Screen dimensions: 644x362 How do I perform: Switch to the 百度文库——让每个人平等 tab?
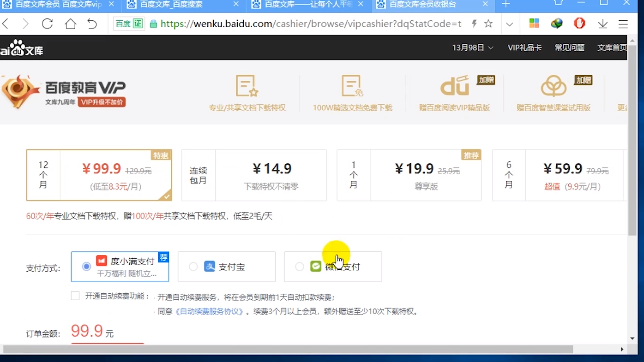tap(307, 4)
